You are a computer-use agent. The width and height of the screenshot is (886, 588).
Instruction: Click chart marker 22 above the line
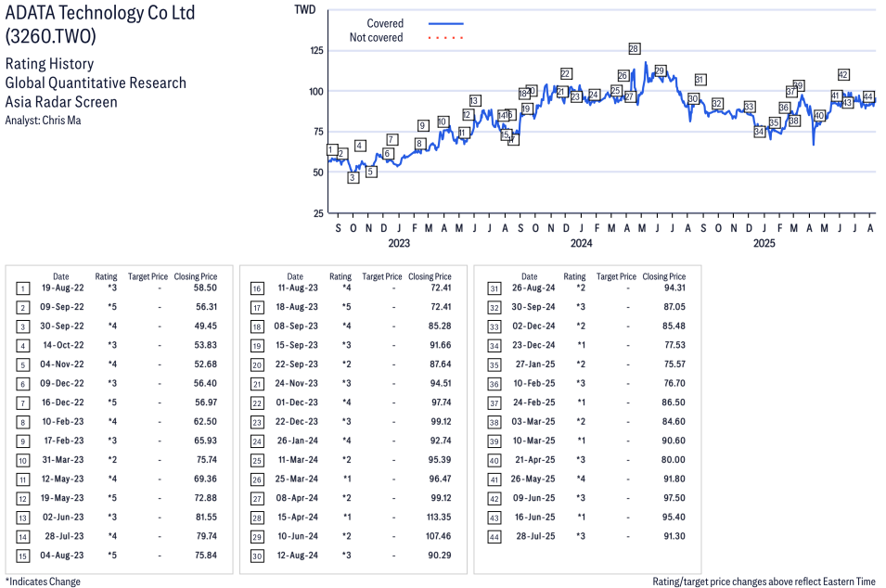(x=566, y=73)
